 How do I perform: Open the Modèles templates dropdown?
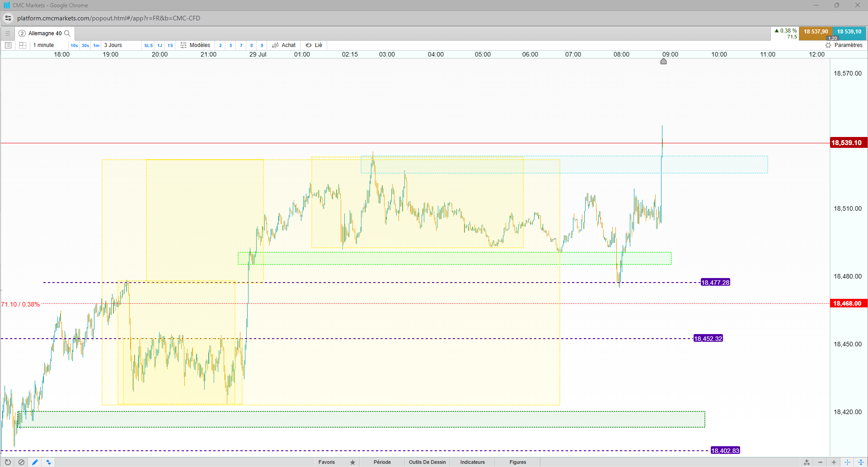(195, 45)
